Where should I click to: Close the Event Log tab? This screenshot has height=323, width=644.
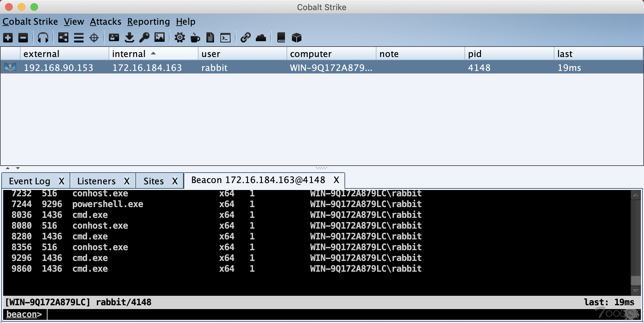tap(61, 181)
